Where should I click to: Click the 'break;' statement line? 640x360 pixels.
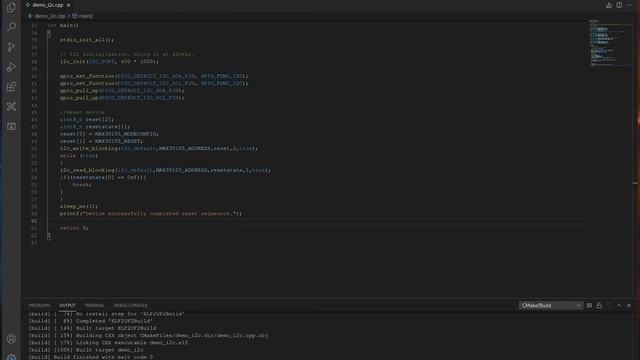pos(82,184)
